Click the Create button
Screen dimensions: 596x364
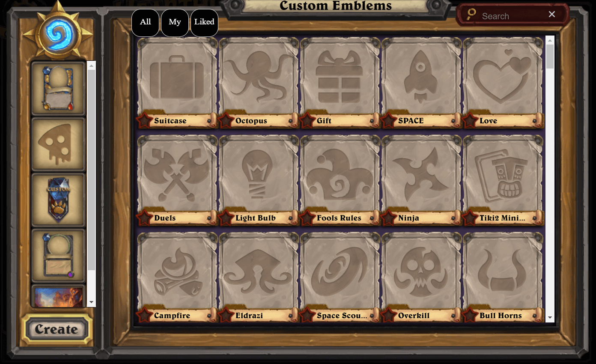tap(57, 329)
